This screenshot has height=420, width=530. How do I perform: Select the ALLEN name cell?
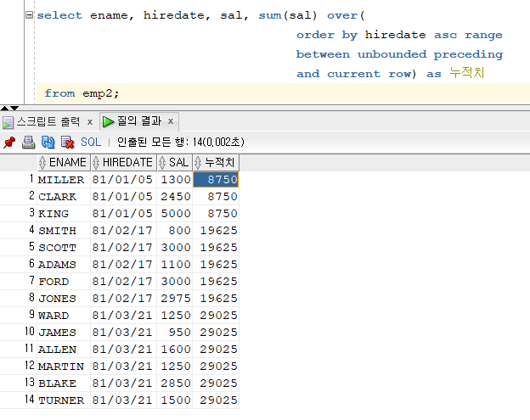click(64, 349)
